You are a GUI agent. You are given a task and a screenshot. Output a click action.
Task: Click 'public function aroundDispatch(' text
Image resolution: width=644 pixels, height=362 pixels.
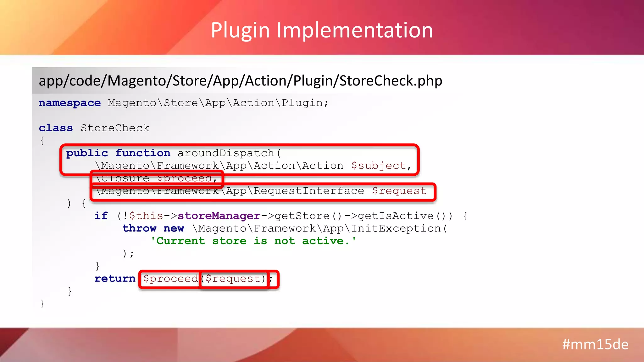[x=174, y=153]
